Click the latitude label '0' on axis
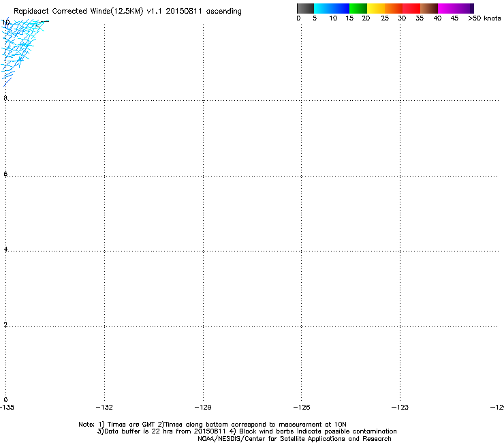The image size is (504, 443). click(5, 400)
